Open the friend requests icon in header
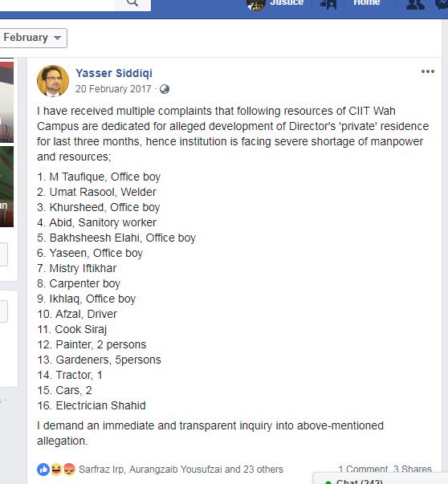The image size is (448, 484). (x=415, y=4)
